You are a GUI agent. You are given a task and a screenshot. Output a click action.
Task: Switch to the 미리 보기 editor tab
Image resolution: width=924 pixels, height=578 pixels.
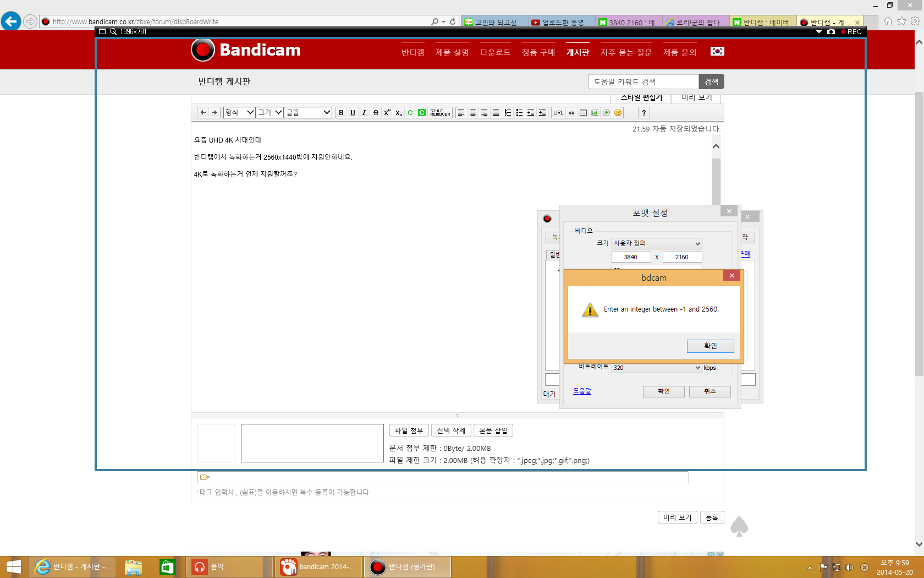pos(697,97)
